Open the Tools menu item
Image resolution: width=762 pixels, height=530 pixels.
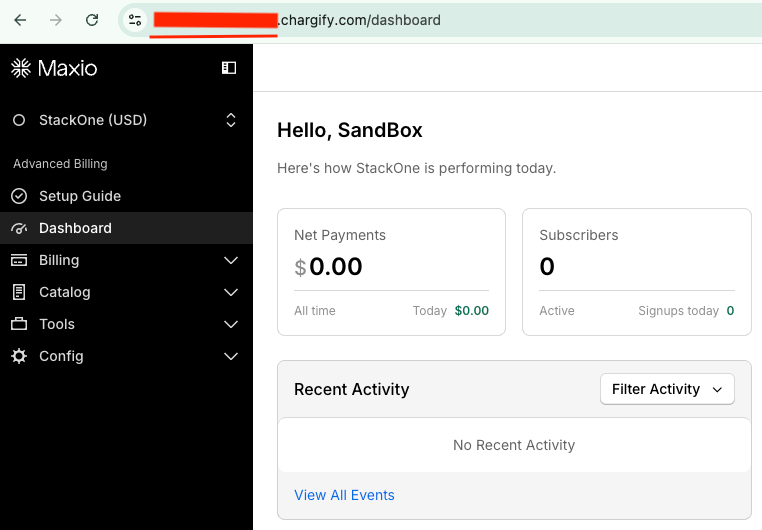point(126,324)
